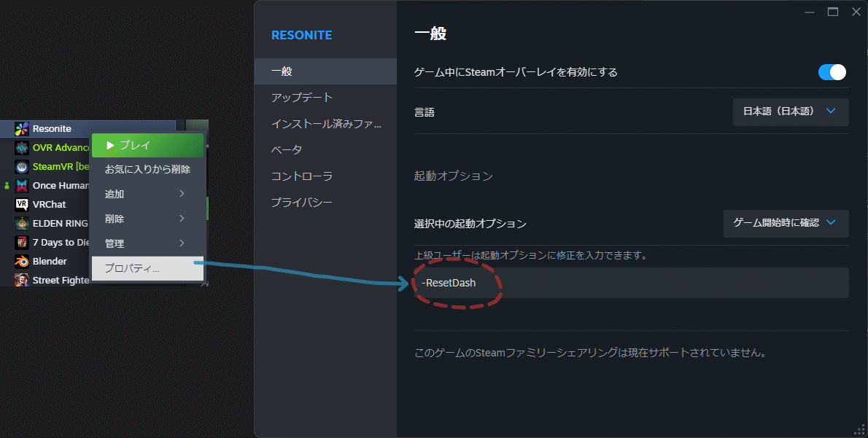The width and height of the screenshot is (868, 438).
Task: Click the Blender app icon
Action: pyautogui.click(x=22, y=261)
